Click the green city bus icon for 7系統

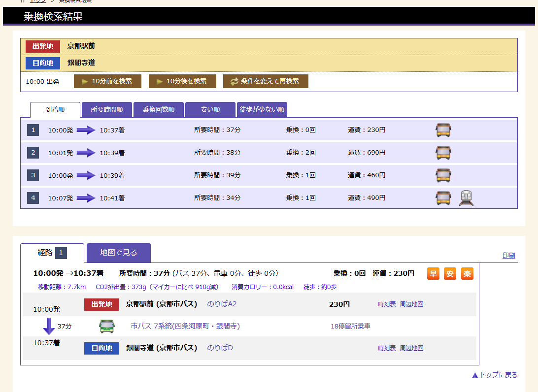[x=107, y=326]
